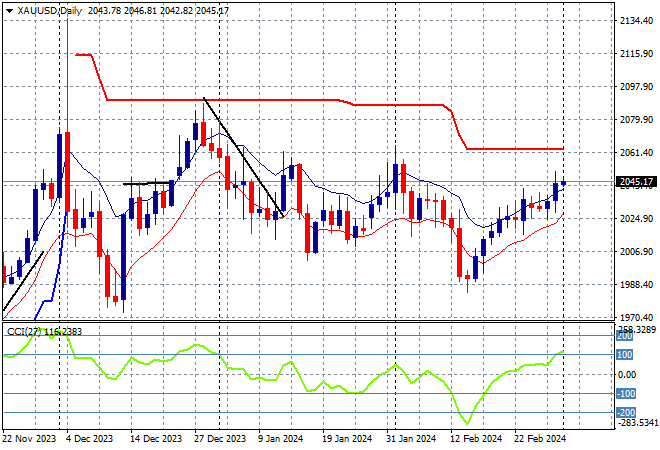
Task: Click the 2134.40 price axis label
Action: (x=636, y=20)
